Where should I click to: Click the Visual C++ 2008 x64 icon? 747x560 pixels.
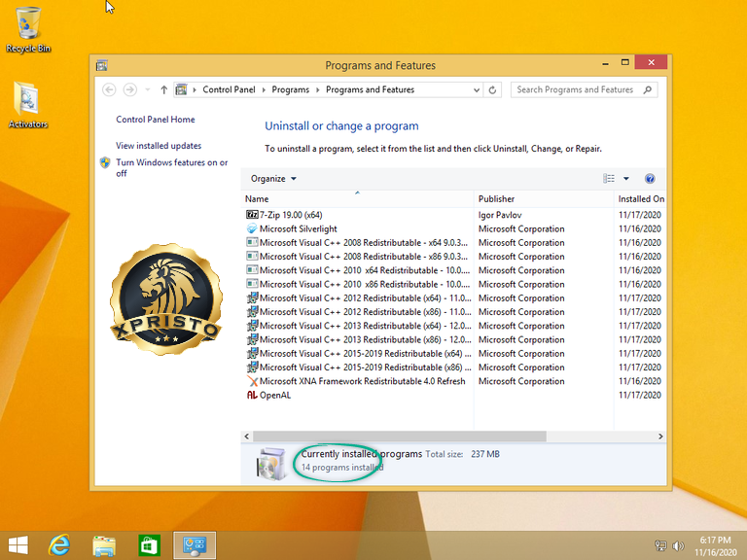[252, 242]
